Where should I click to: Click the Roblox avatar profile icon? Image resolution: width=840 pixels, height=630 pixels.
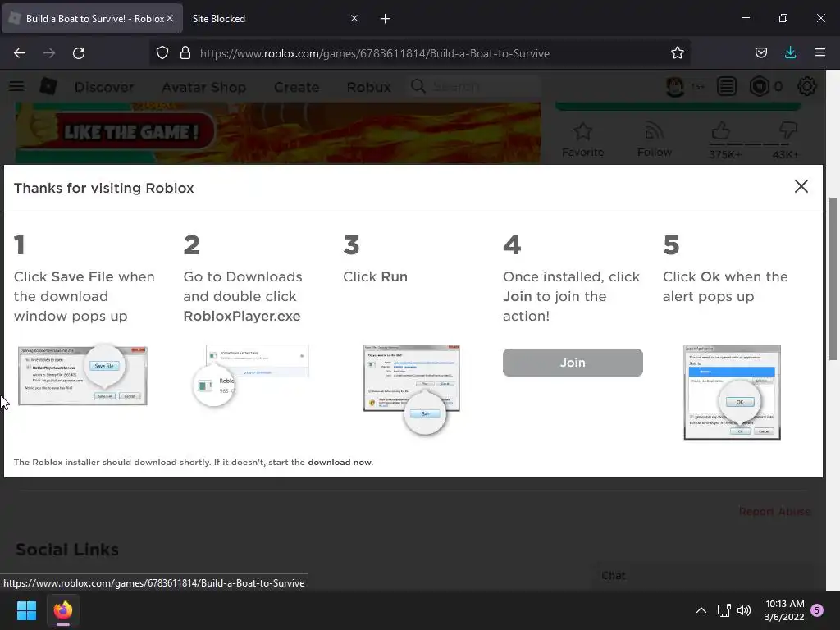[x=675, y=86]
